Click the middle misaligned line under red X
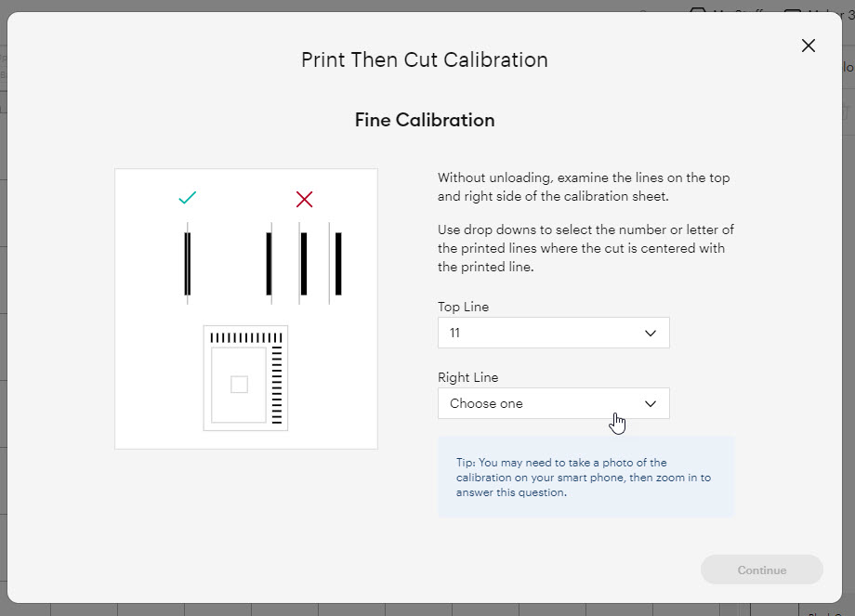The image size is (855, 616). pyautogui.click(x=303, y=263)
